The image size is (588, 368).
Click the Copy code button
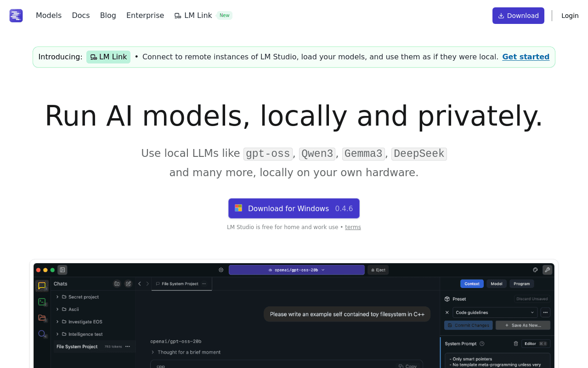pyautogui.click(x=408, y=366)
